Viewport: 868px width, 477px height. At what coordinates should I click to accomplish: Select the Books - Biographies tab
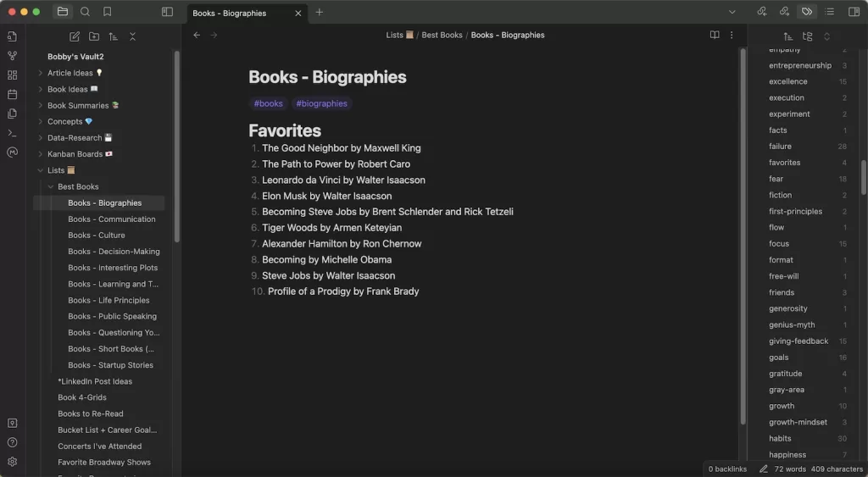(229, 13)
